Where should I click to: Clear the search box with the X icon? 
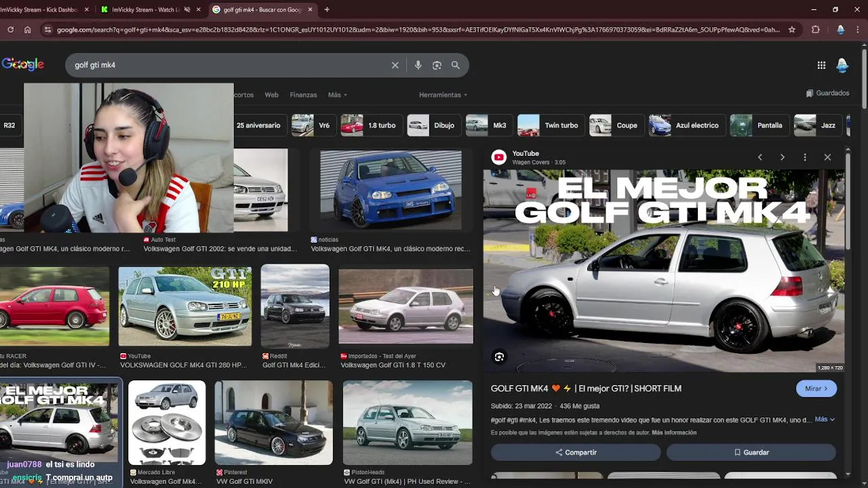pos(395,65)
